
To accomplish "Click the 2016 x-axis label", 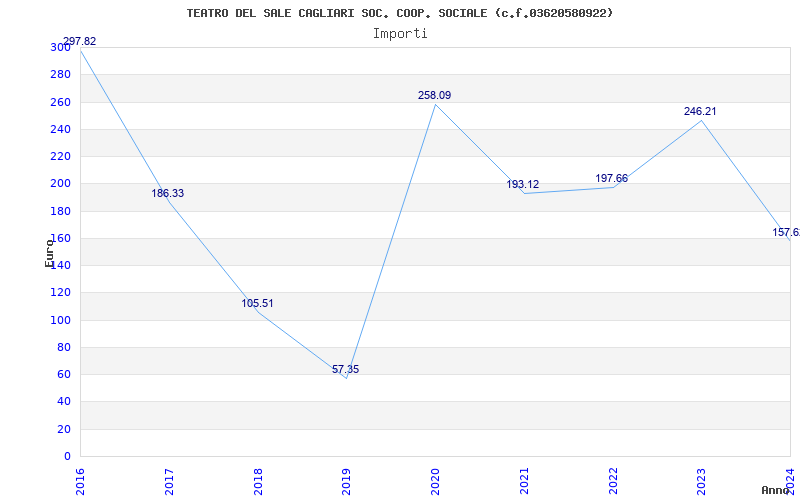I will [80, 482].
